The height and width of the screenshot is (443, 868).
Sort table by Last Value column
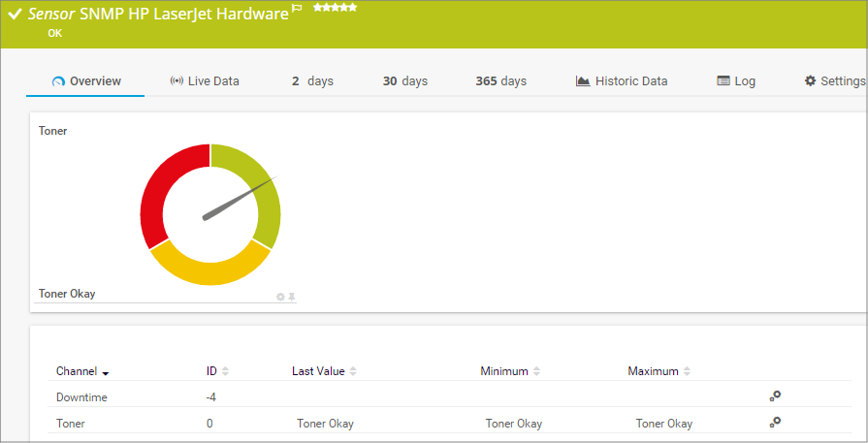pyautogui.click(x=324, y=371)
